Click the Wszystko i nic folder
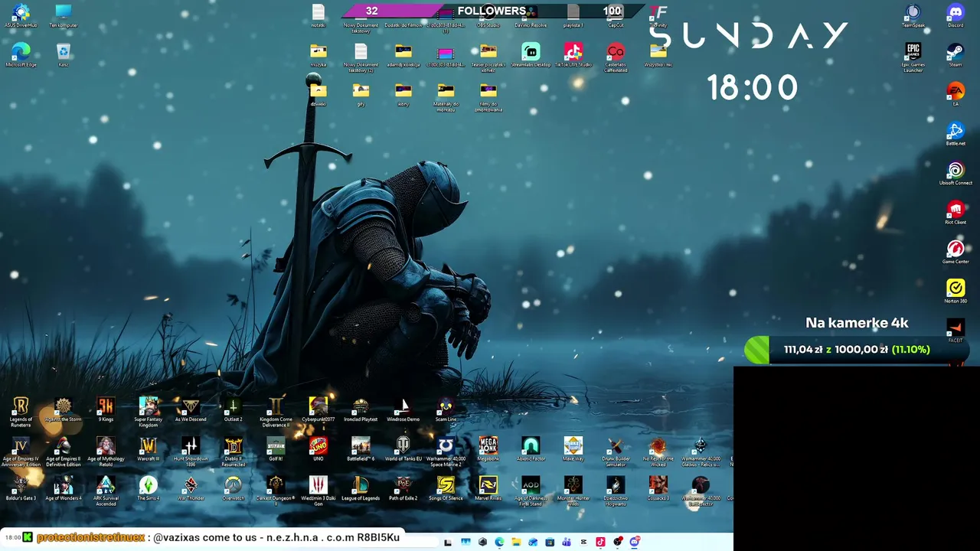This screenshot has width=980, height=551. pyautogui.click(x=658, y=55)
